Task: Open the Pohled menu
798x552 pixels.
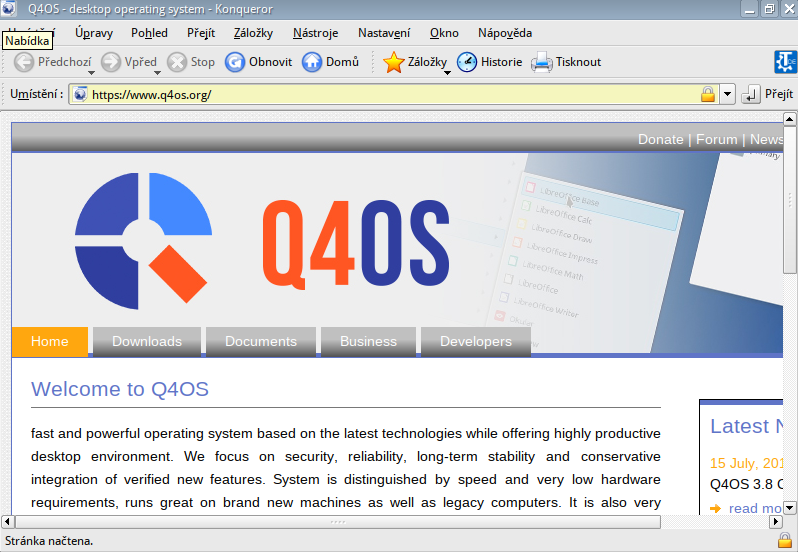Action: click(149, 33)
